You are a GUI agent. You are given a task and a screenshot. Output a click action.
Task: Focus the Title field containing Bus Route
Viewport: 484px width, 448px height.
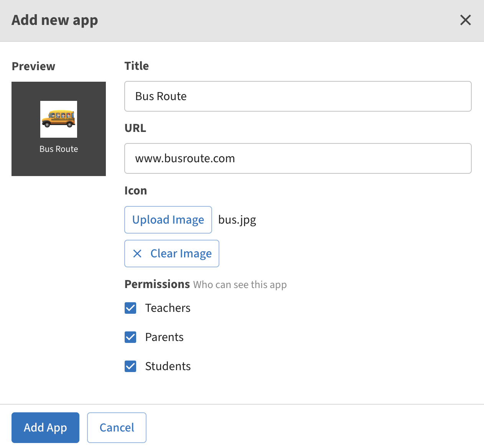298,96
